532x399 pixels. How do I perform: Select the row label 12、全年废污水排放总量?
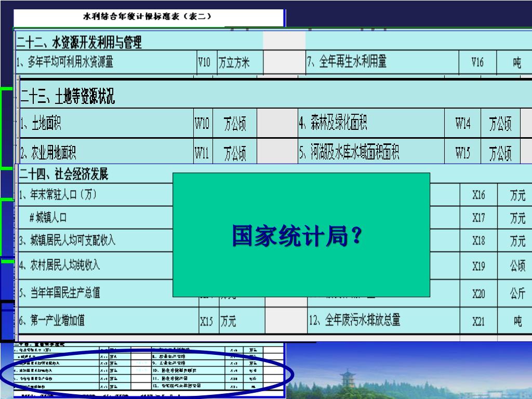(x=354, y=320)
